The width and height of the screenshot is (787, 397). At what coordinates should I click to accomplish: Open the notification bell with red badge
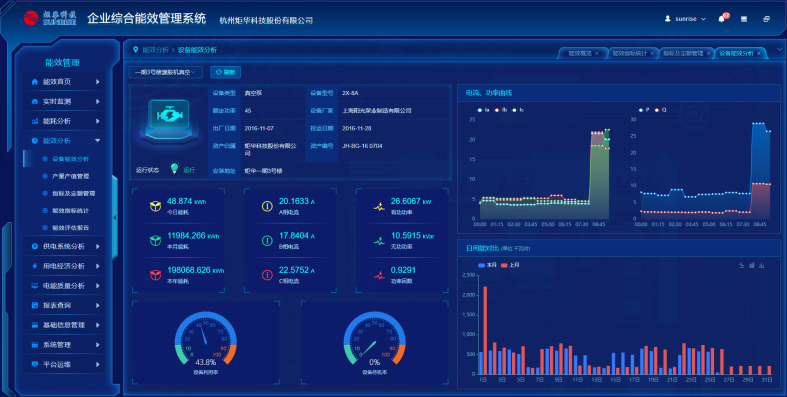(x=722, y=19)
